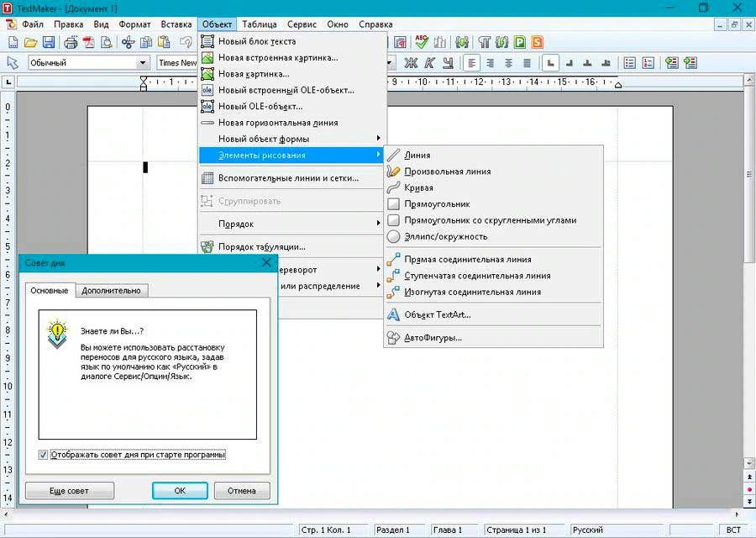Launch Presentations with the orange S icon
This screenshot has height=538, width=756.
click(x=537, y=43)
